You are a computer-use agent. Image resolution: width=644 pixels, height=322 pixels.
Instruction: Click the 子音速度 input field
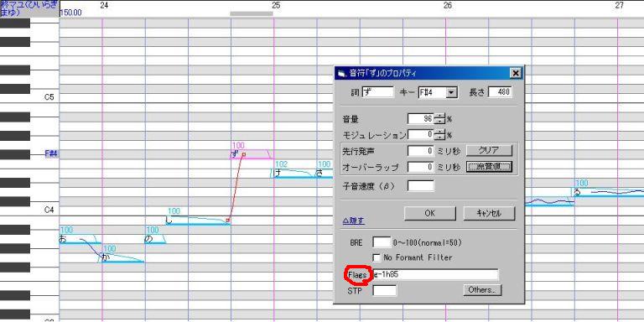(x=421, y=186)
